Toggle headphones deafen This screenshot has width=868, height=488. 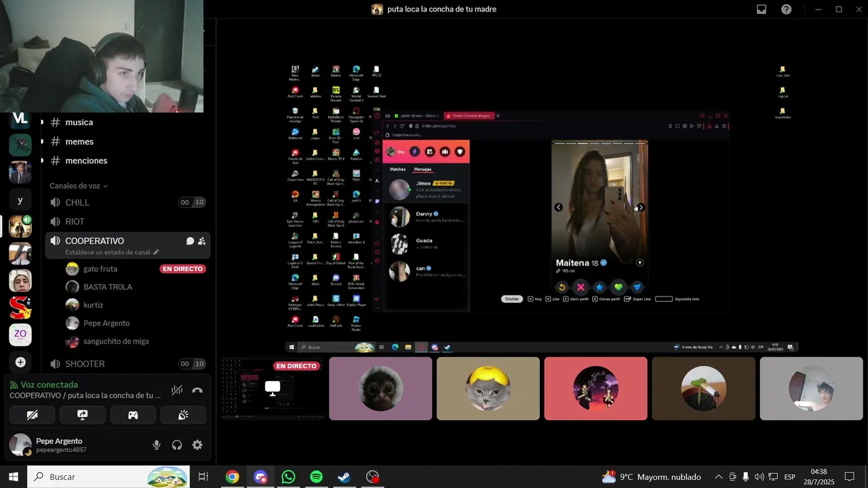pyautogui.click(x=177, y=445)
